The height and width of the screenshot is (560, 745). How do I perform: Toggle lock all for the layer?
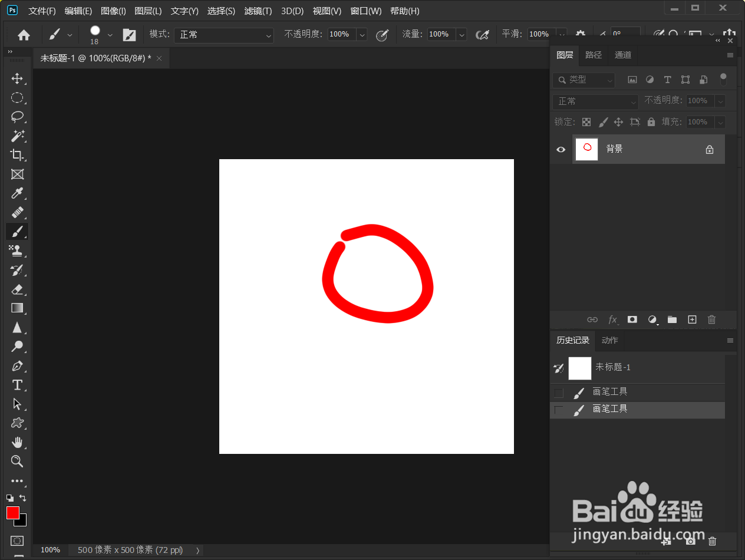pos(651,122)
